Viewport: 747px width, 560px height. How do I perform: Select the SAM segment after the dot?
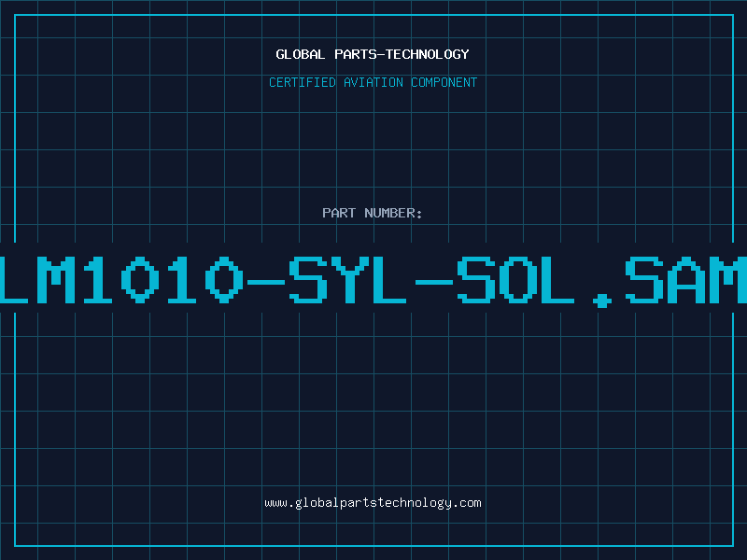(x=686, y=280)
